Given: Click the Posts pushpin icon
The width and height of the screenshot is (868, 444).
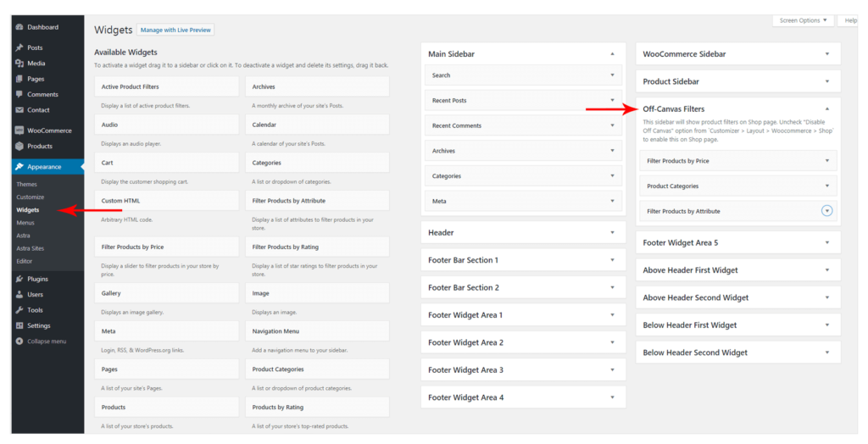Looking at the screenshot, I should 19,47.
